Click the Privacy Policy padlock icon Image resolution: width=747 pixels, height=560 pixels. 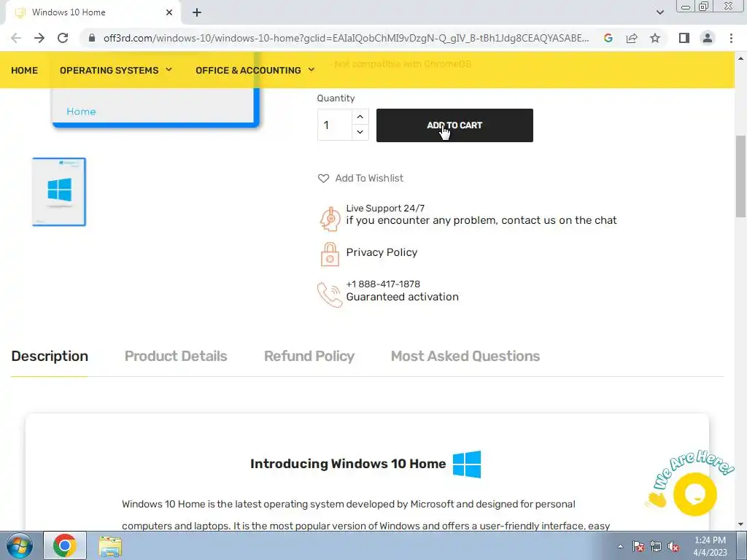[330, 254]
